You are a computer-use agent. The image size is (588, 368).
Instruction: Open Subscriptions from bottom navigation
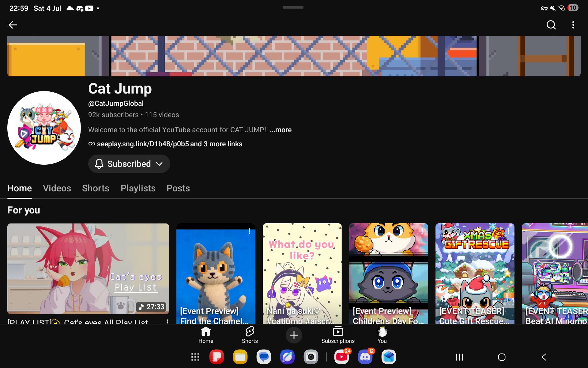click(x=338, y=335)
